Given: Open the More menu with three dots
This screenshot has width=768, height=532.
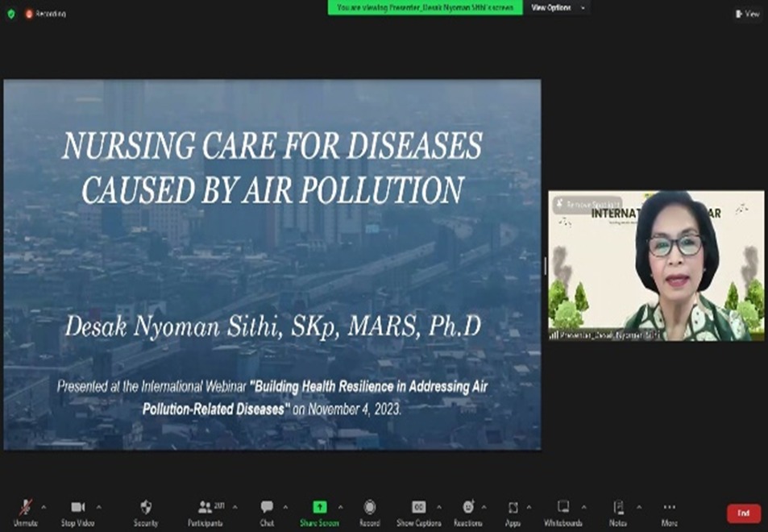Looking at the screenshot, I should (669, 511).
